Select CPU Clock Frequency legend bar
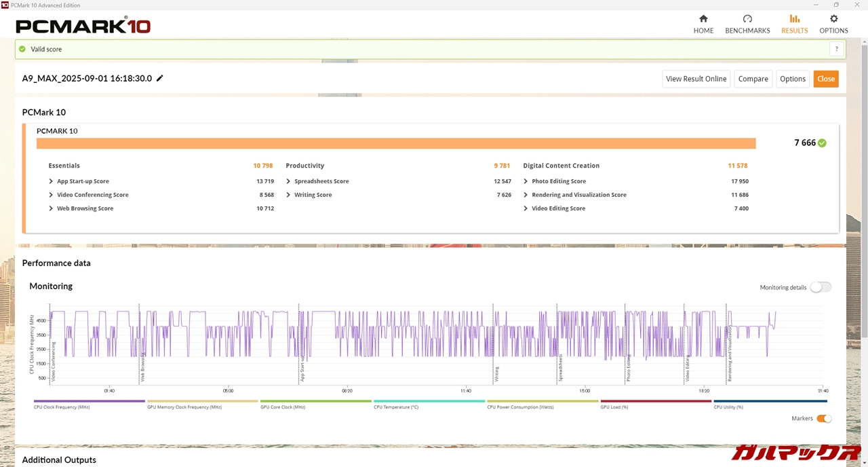Screen dimensions: 868x467 (90, 401)
